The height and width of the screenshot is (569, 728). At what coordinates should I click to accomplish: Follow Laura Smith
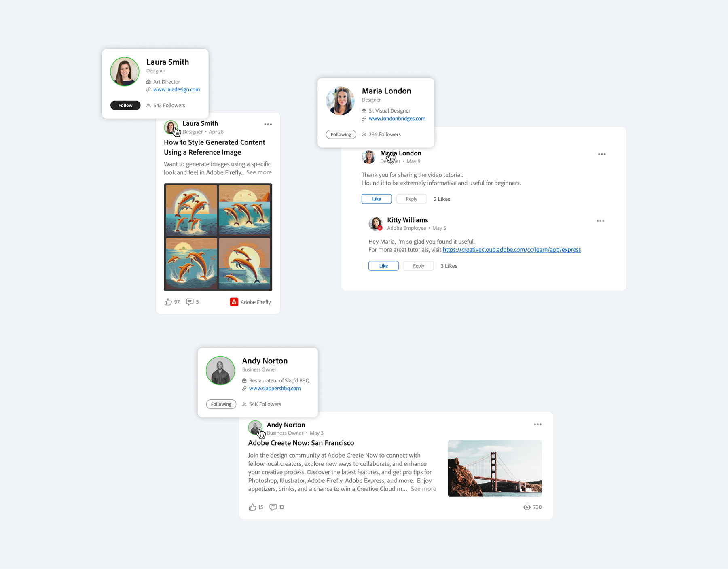125,105
